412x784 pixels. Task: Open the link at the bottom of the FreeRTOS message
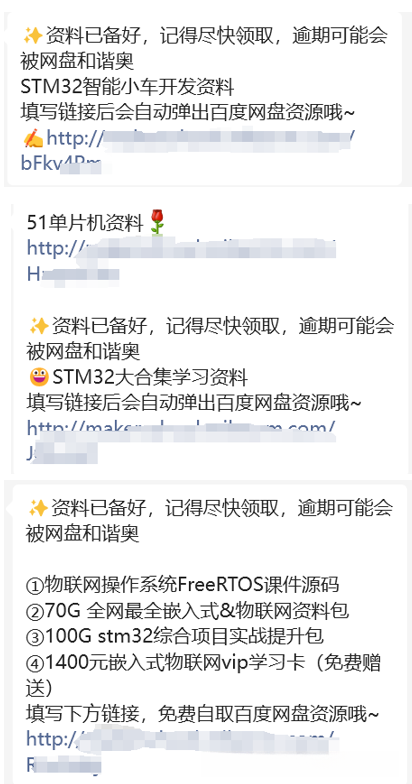pyautogui.click(x=182, y=739)
